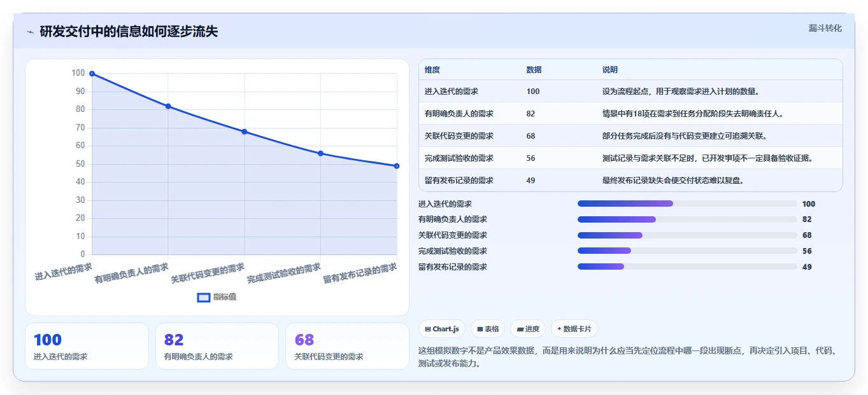
Task: Click the x-axis label 留有发布记录的需求
Action: click(x=360, y=274)
